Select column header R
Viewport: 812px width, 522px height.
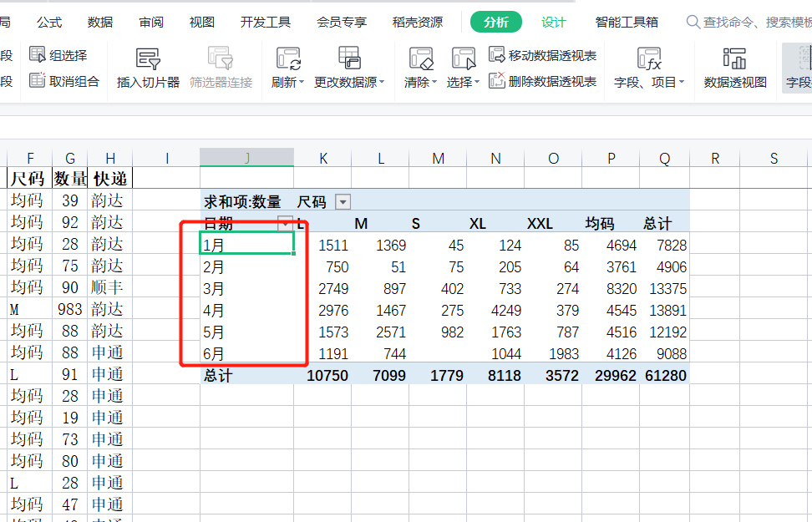715,158
